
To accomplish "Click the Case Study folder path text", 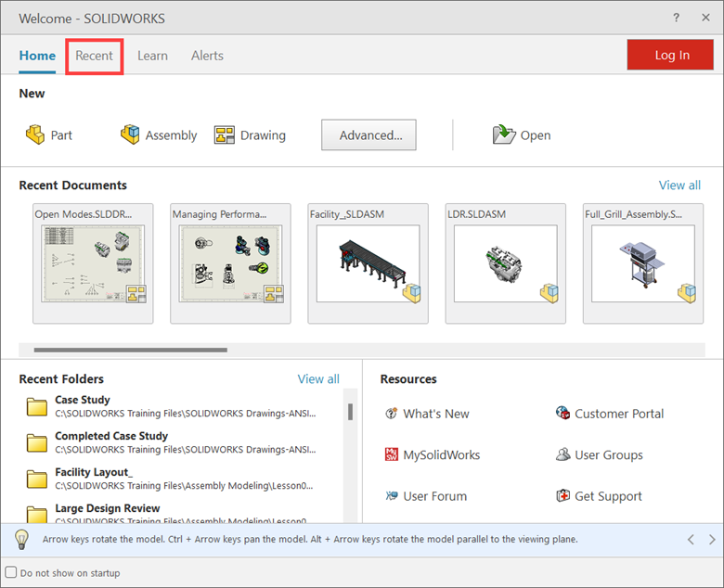I will (186, 414).
